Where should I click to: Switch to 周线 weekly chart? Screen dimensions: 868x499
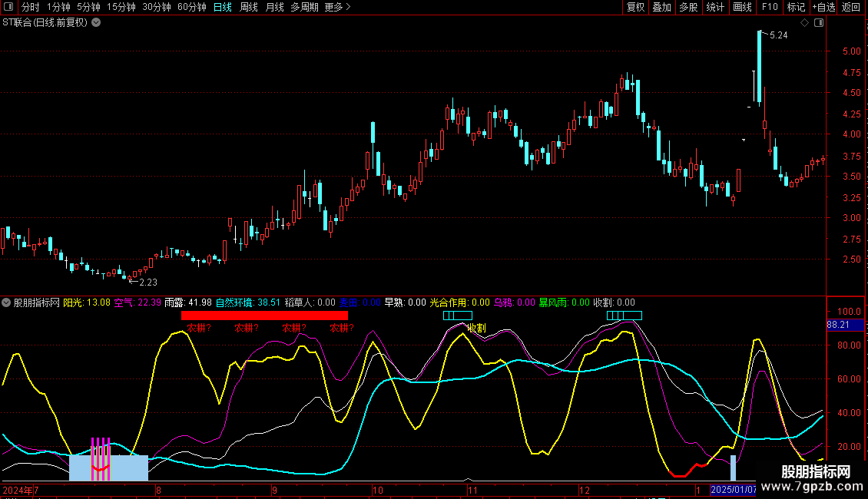tap(249, 7)
